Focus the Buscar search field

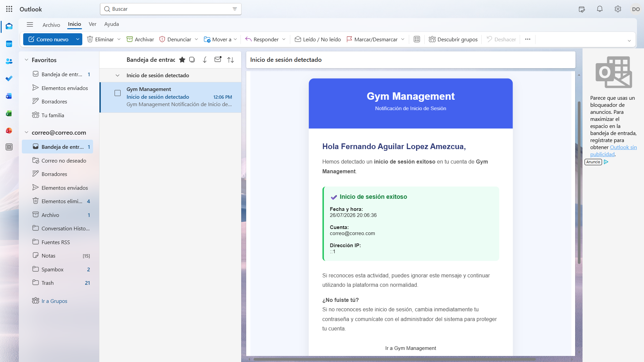click(171, 9)
